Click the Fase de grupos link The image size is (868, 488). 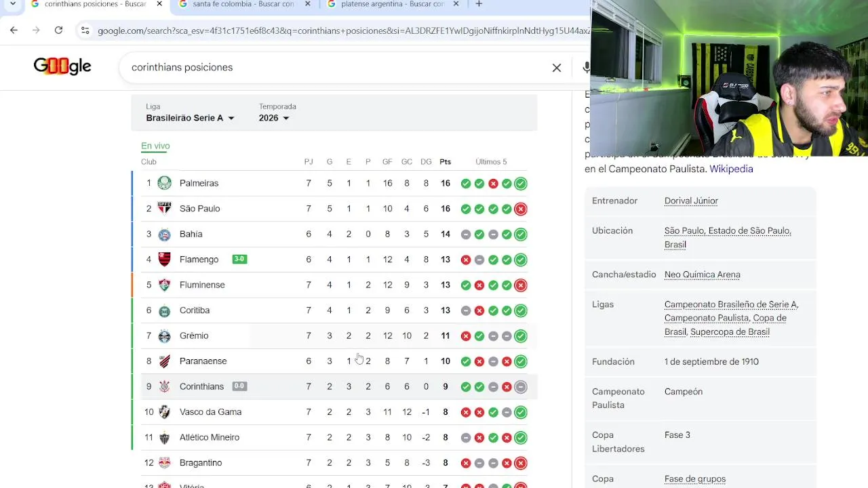pos(695,479)
